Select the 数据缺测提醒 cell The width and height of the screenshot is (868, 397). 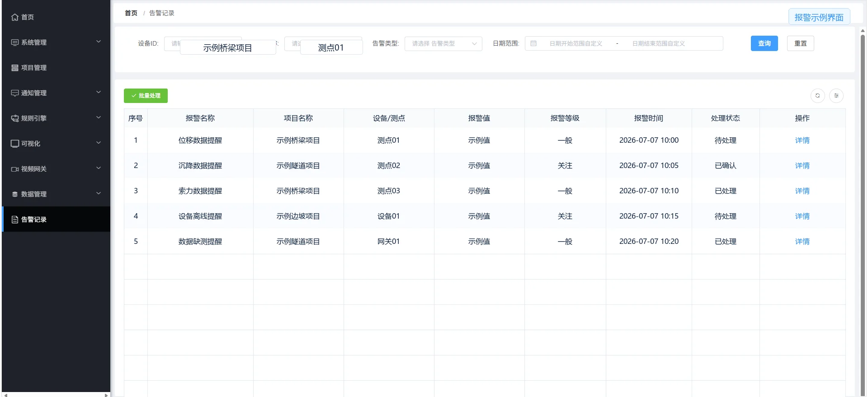pyautogui.click(x=200, y=242)
